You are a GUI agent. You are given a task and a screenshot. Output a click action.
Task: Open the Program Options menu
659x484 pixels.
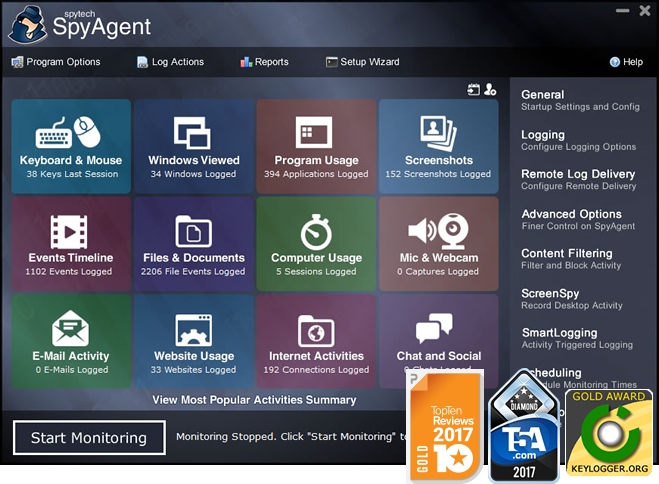coord(56,62)
